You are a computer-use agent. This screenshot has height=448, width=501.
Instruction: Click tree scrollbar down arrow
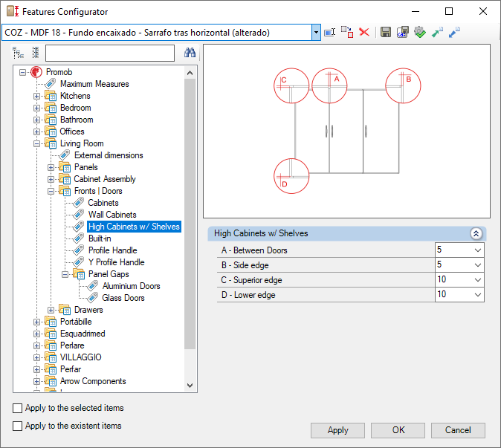pos(190,386)
